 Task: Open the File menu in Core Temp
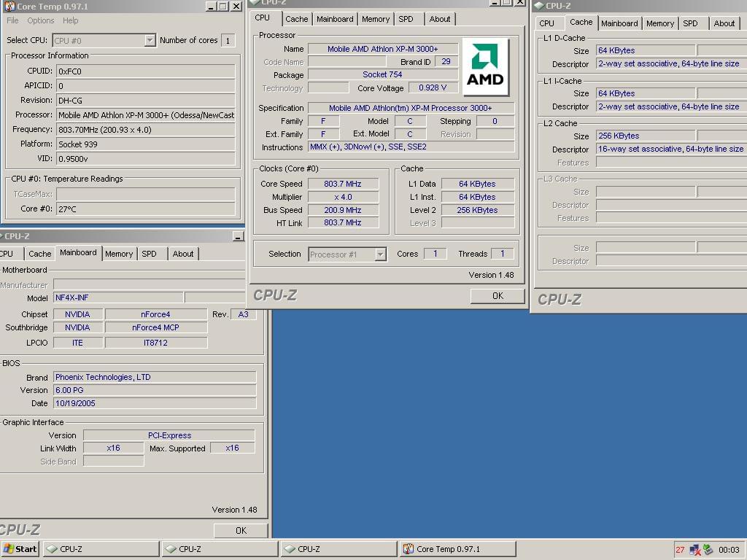coord(12,20)
